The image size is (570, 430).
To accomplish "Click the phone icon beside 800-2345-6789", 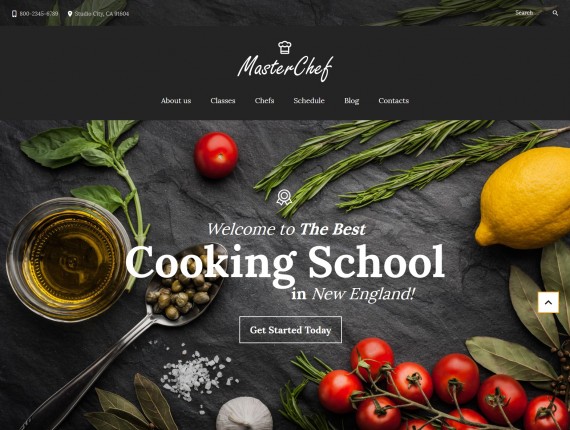I will coord(14,14).
